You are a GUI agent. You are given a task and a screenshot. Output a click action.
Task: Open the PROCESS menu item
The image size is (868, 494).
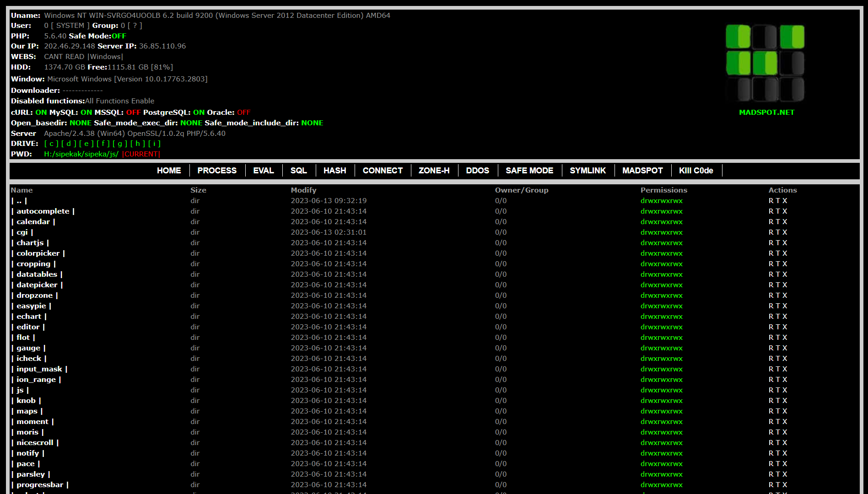click(x=217, y=171)
